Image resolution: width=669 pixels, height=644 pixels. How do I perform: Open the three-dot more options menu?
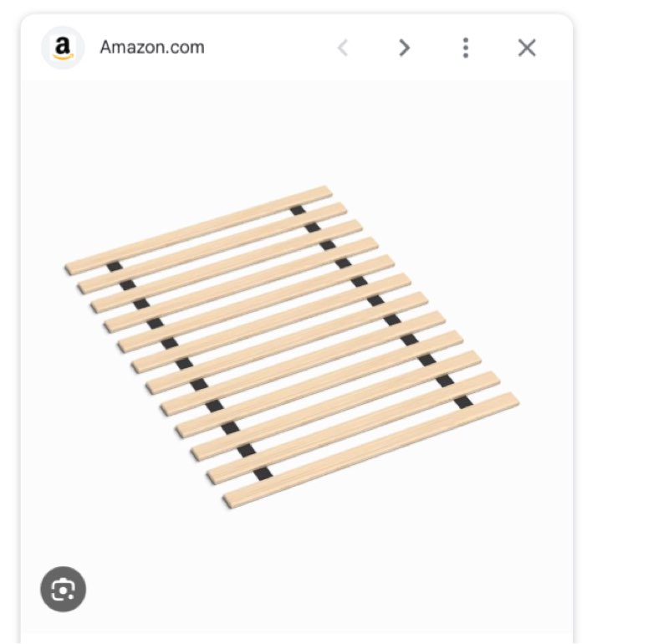coord(466,48)
